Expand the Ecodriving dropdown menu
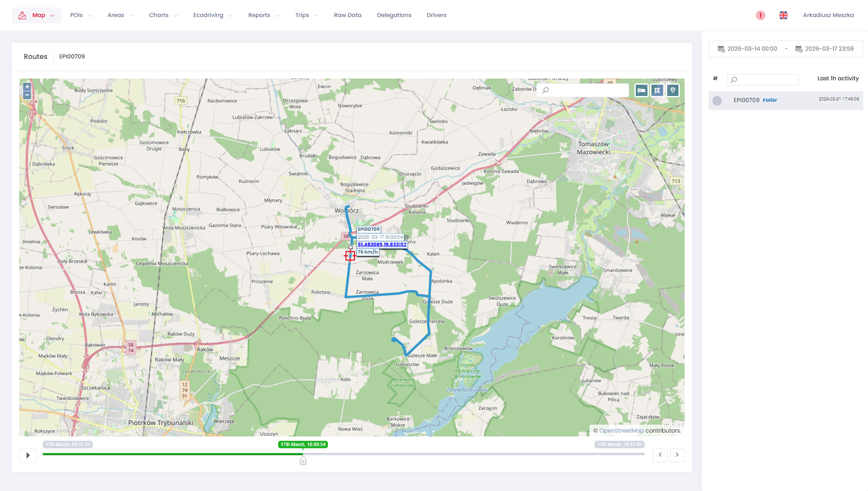This screenshot has width=868, height=491. tap(213, 15)
